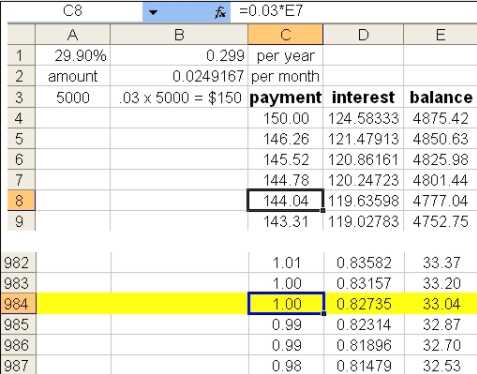This screenshot has width=477, height=374.
Task: Click cell showing balance 4875.42
Action: 440,118
